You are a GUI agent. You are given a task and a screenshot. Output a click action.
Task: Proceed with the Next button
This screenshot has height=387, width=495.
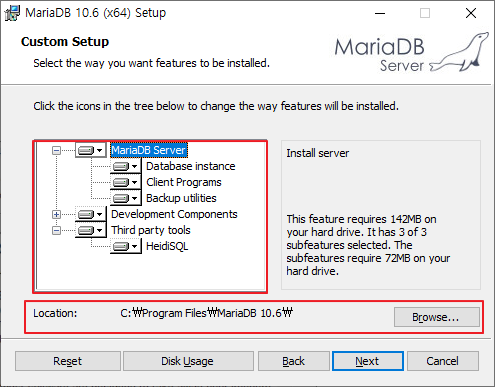pos(368,361)
